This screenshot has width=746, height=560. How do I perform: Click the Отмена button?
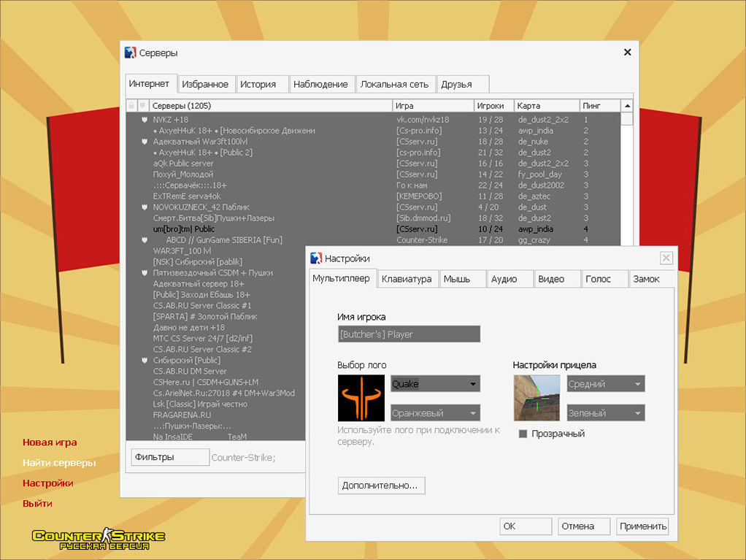(584, 526)
